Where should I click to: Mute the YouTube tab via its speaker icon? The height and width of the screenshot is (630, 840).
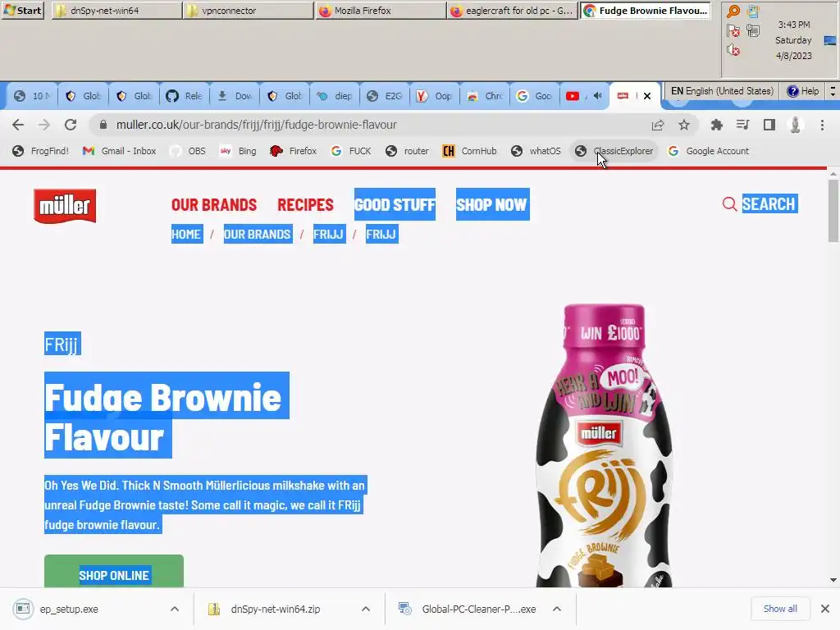(x=598, y=96)
